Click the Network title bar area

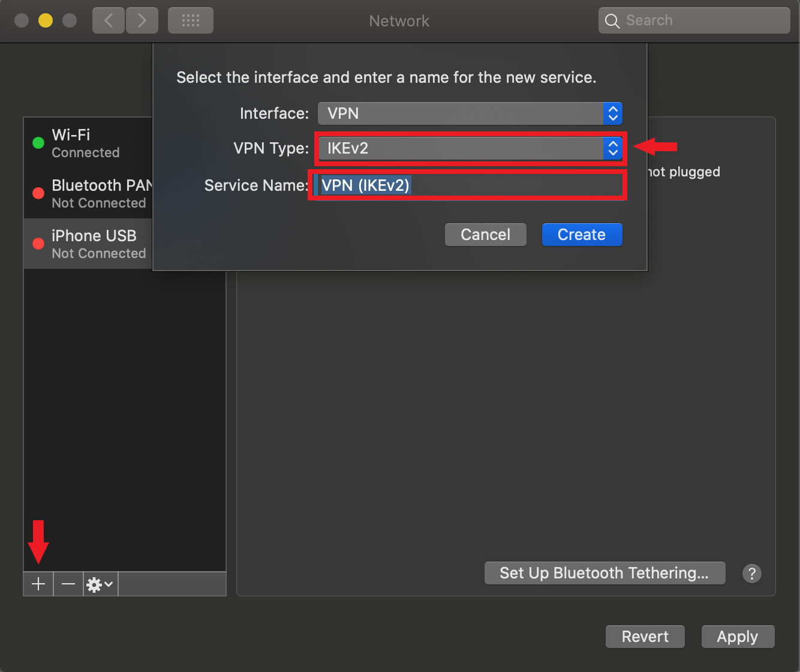pyautogui.click(x=399, y=21)
